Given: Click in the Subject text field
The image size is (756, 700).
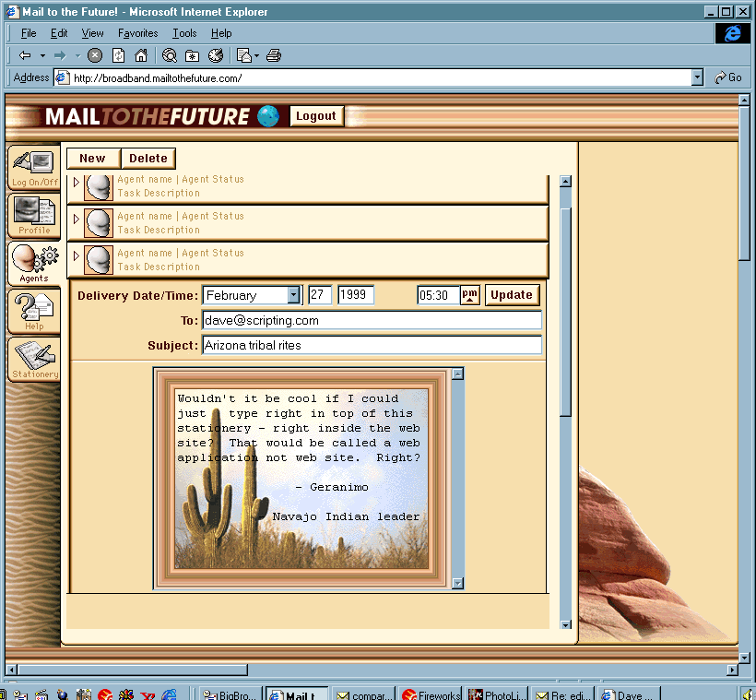Looking at the screenshot, I should pos(372,345).
